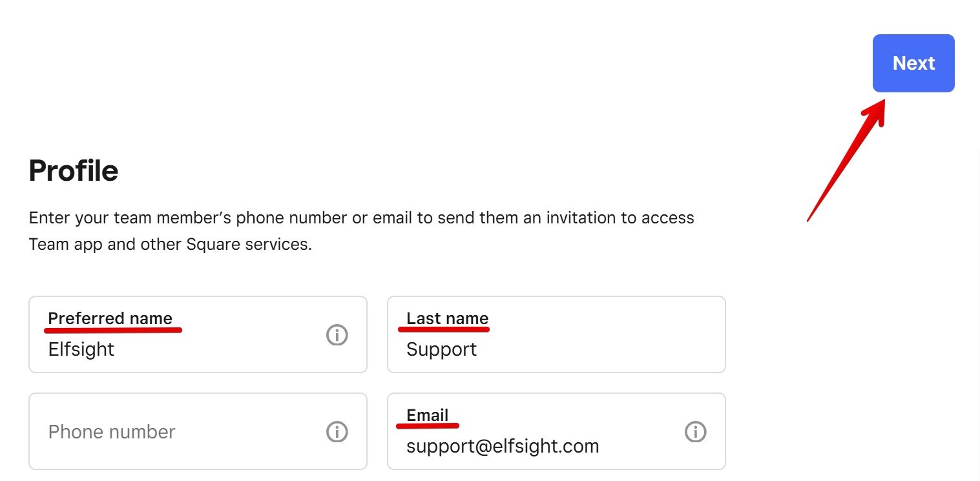Click the invitation description paragraph text
The width and height of the screenshot is (980, 481).
(x=362, y=231)
